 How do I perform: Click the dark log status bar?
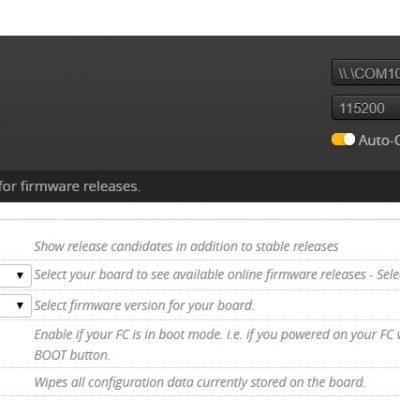[200, 186]
